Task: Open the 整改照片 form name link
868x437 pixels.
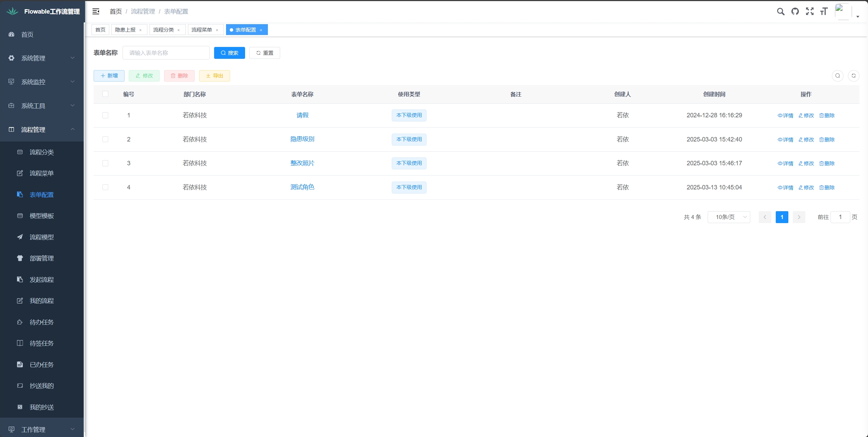Action: (302, 163)
